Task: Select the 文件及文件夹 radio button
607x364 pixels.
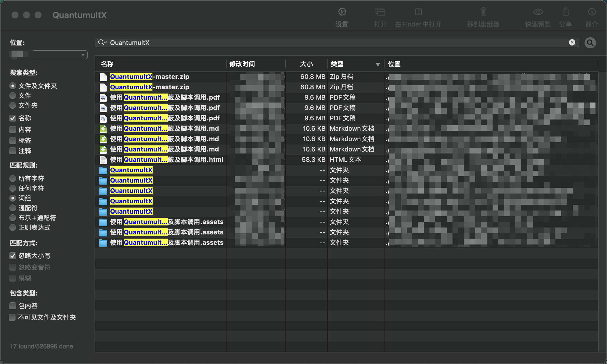Action: [13, 86]
